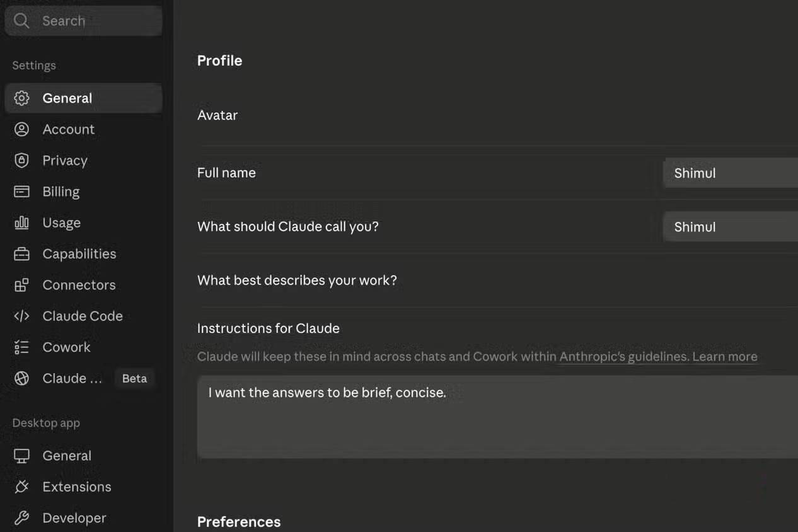
Task: Click the Desktop app sidebar heading
Action: tap(46, 423)
